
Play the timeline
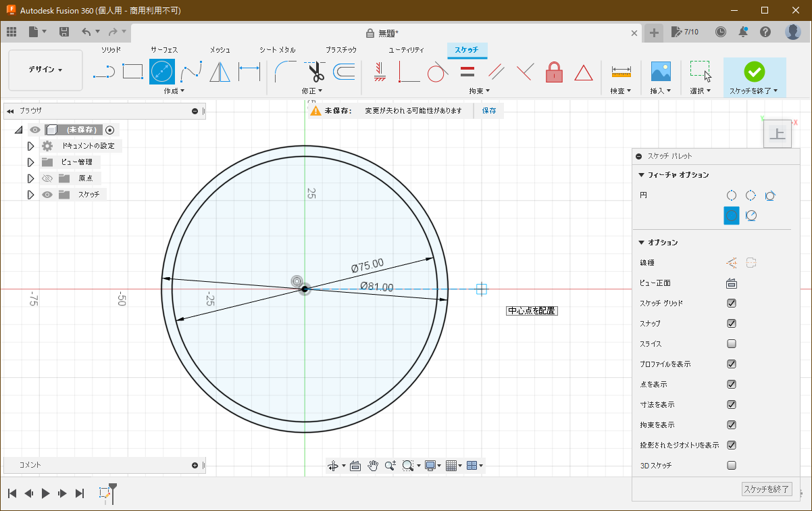(x=46, y=493)
